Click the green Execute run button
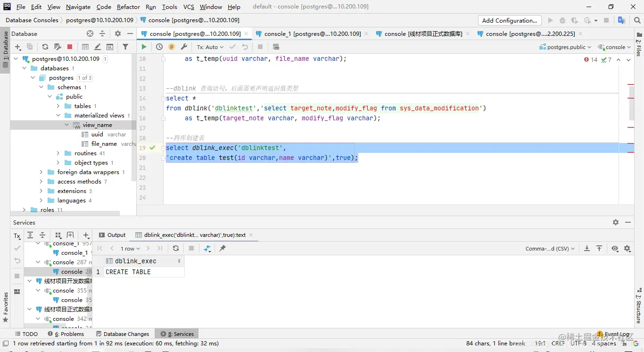The width and height of the screenshot is (644, 352). (144, 47)
